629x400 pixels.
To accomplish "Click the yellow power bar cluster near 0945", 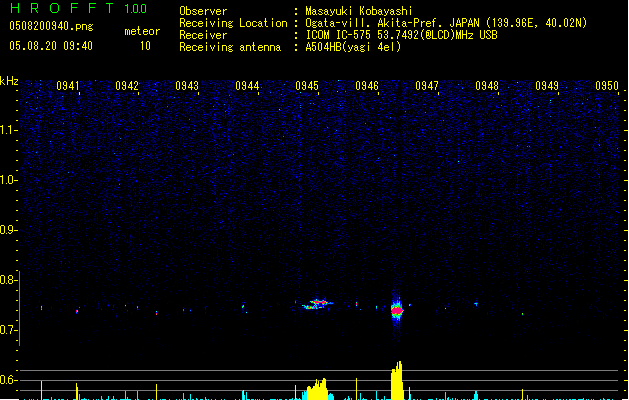I will (x=317, y=389).
